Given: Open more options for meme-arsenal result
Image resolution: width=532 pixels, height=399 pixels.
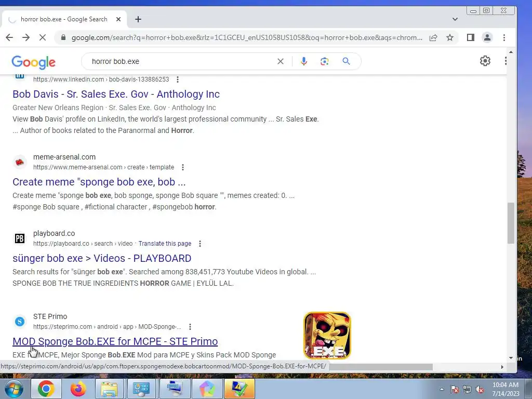Looking at the screenshot, I should pos(183,167).
